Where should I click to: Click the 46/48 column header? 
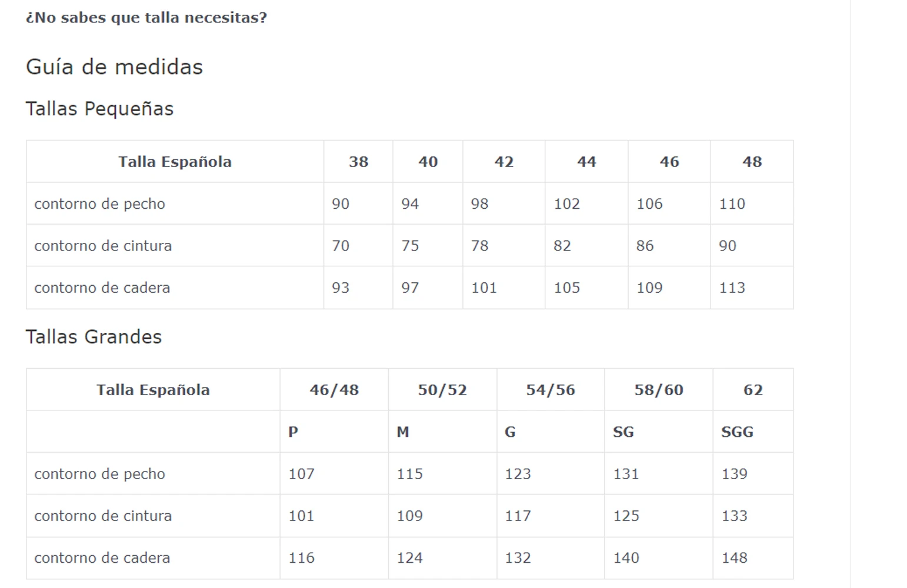tap(334, 390)
